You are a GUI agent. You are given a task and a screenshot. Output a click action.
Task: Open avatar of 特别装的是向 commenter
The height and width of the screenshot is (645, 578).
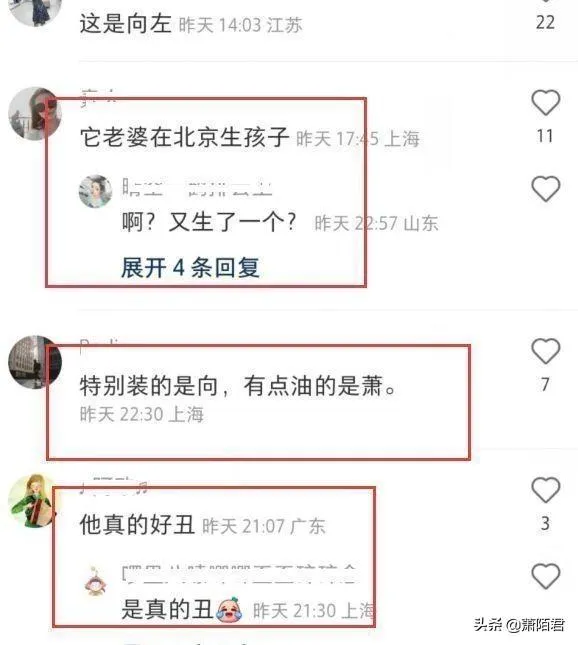35,362
